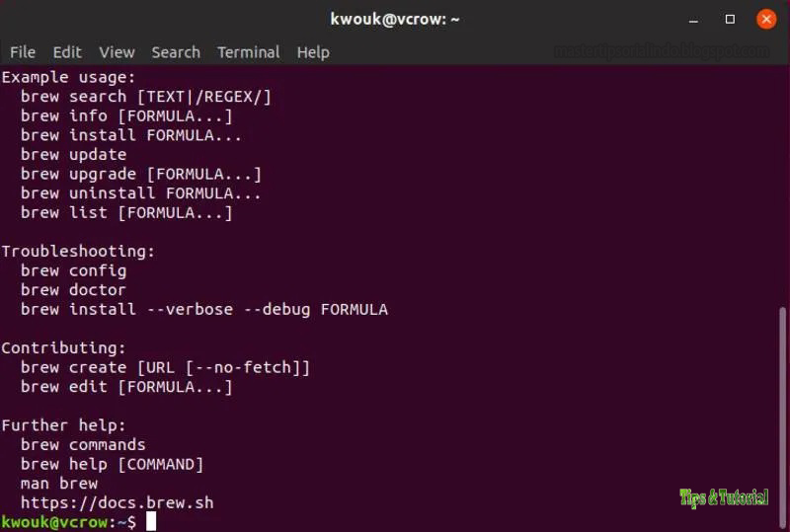Open the Terminal menu
The image size is (790, 532).
[249, 52]
